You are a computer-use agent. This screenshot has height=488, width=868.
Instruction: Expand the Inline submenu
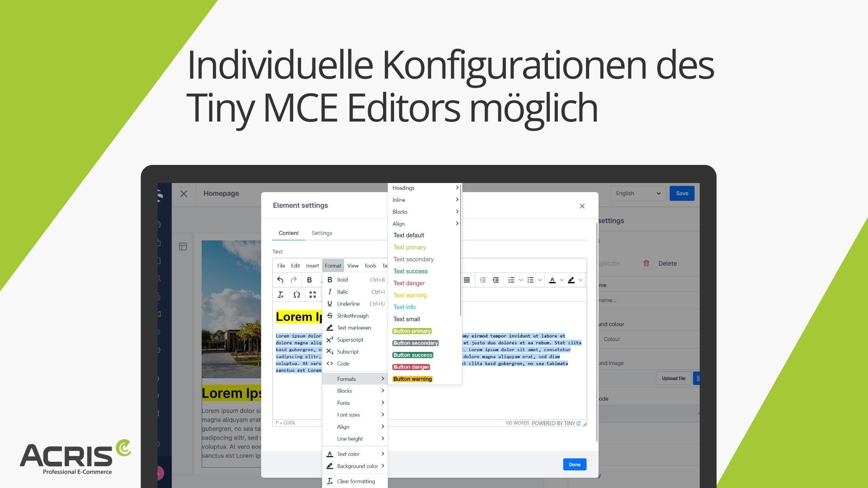tap(425, 200)
